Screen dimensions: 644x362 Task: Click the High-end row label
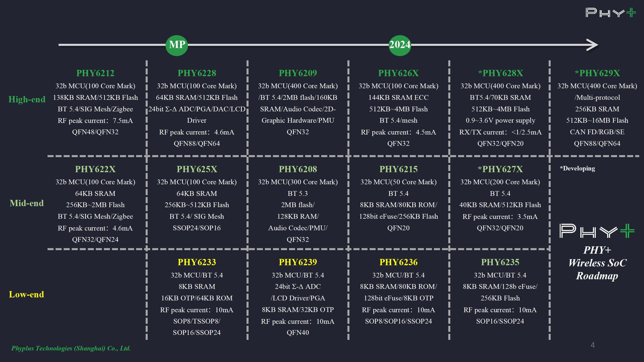pos(27,99)
